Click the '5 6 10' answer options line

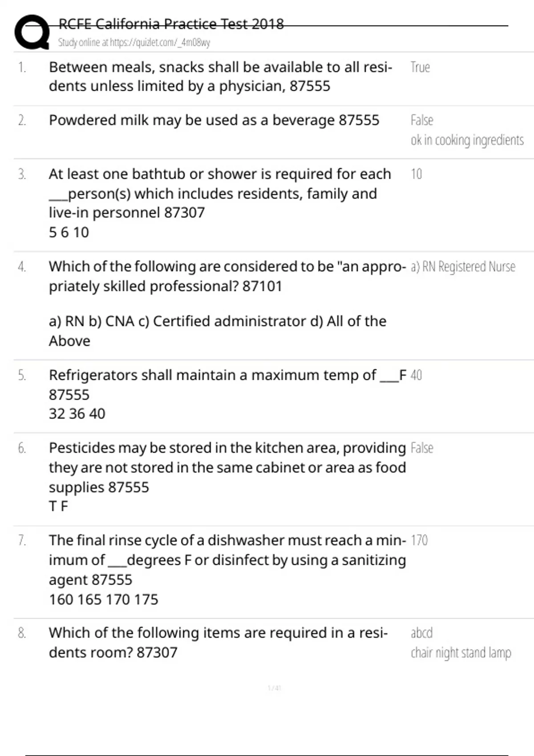coord(69,232)
